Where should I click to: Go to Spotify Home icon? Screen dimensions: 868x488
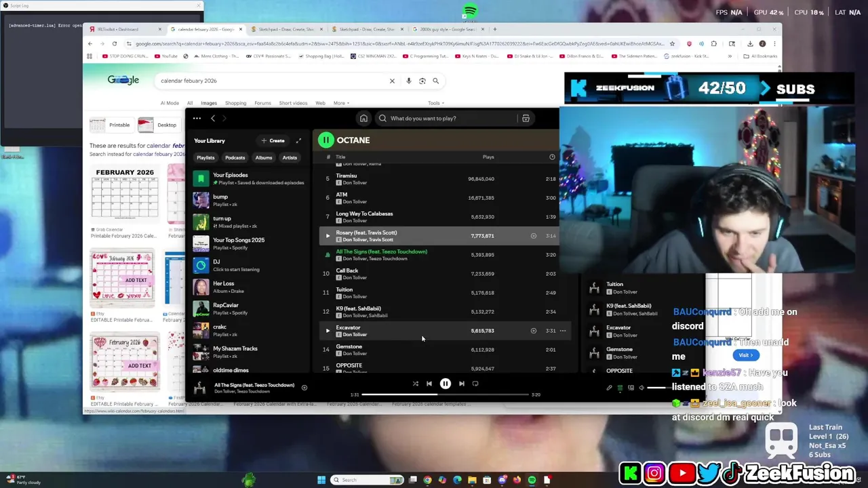click(363, 119)
